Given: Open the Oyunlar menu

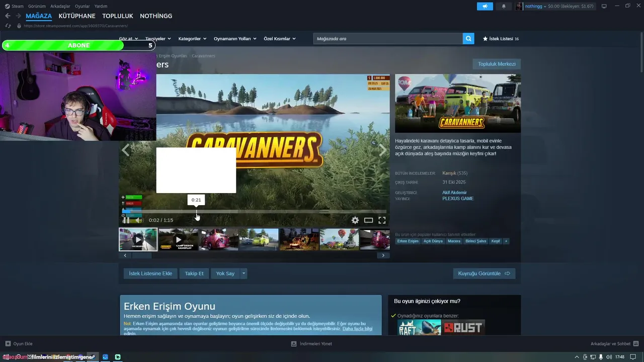Looking at the screenshot, I should [x=83, y=6].
